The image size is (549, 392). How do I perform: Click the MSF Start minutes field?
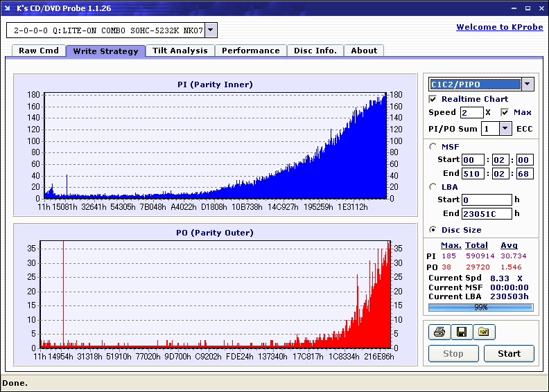click(473, 160)
